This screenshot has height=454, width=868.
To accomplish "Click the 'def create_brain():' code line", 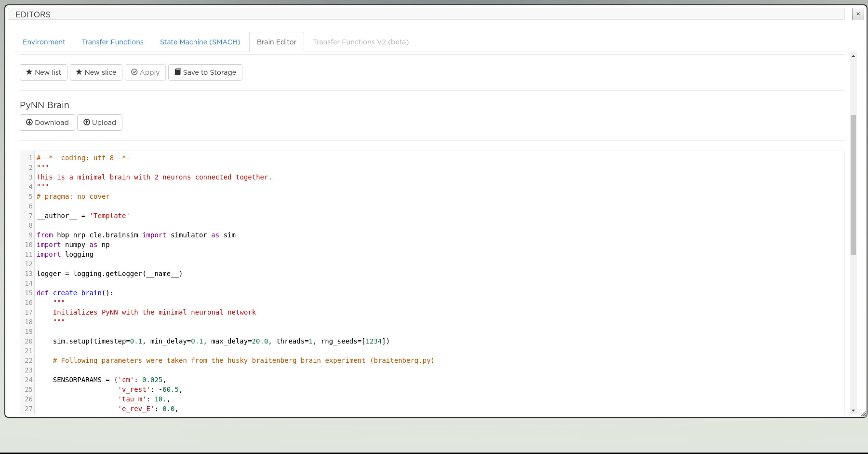I will (75, 293).
